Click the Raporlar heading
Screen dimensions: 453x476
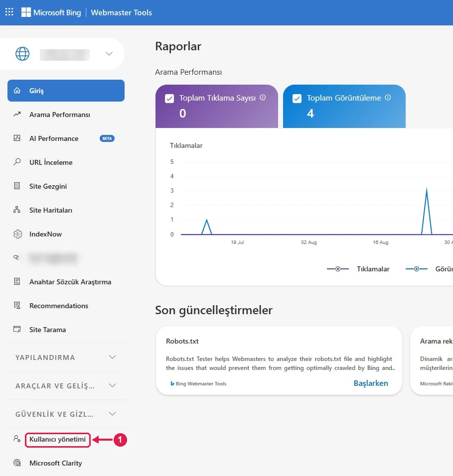tap(178, 46)
